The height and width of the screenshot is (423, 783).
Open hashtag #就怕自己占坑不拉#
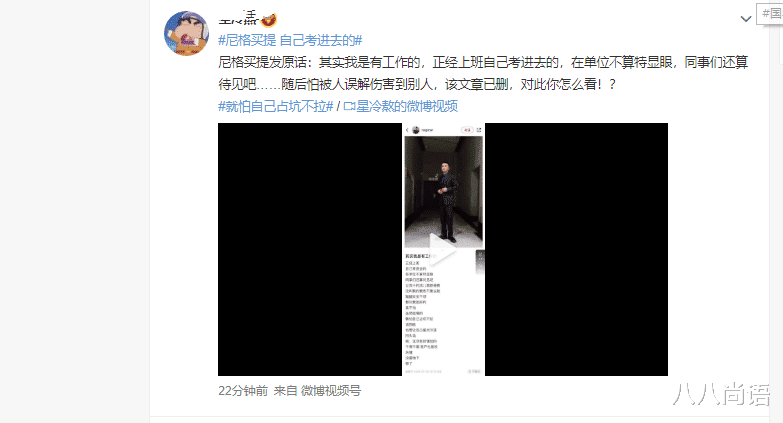[x=276, y=106]
